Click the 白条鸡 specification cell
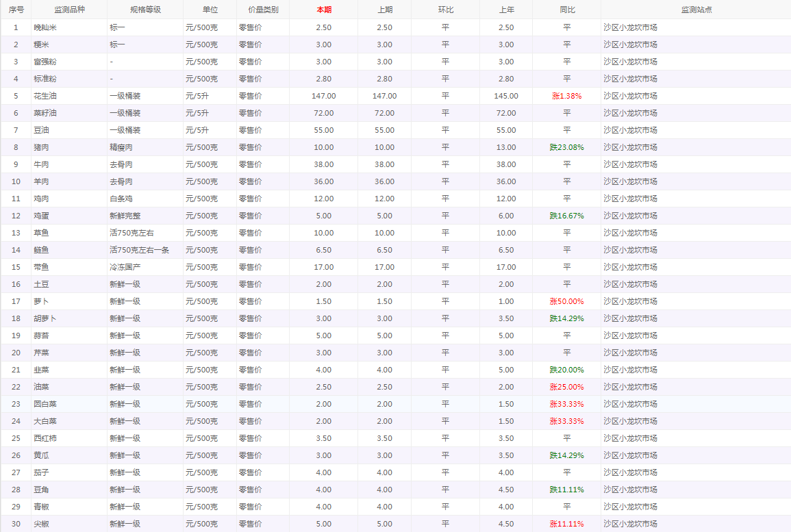Screen dimensions: 791x532 pyautogui.click(x=121, y=199)
